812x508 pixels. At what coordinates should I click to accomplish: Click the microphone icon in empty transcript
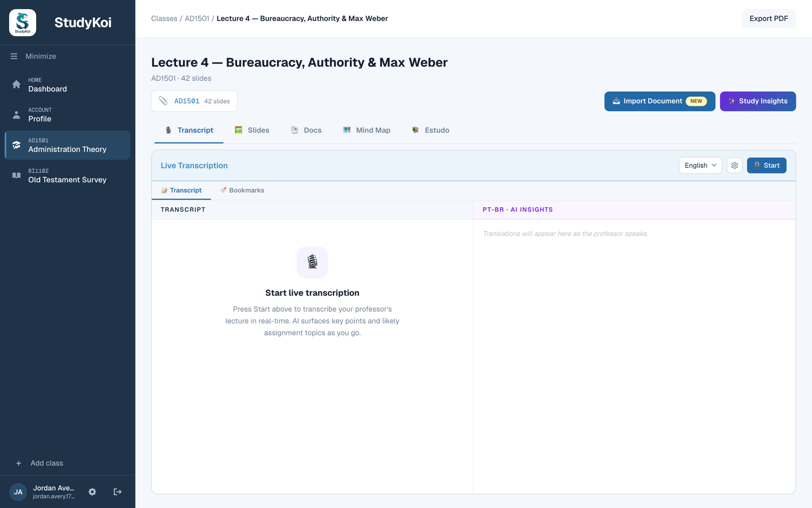[x=312, y=262]
